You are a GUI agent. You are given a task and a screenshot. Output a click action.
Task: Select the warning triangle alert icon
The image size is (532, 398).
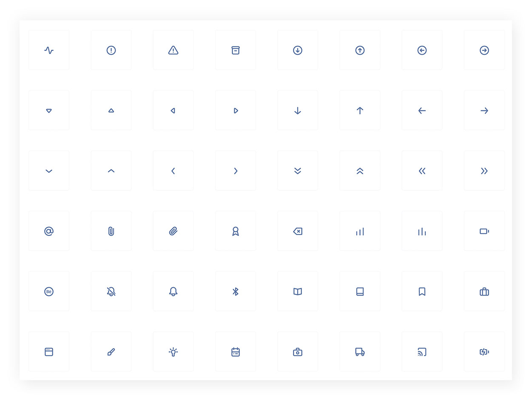tap(173, 50)
